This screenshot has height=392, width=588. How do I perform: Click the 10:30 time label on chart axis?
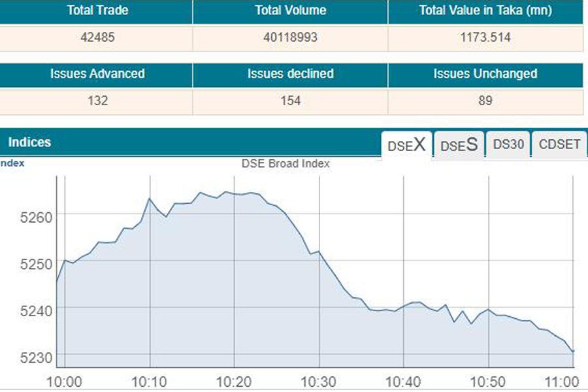click(319, 382)
